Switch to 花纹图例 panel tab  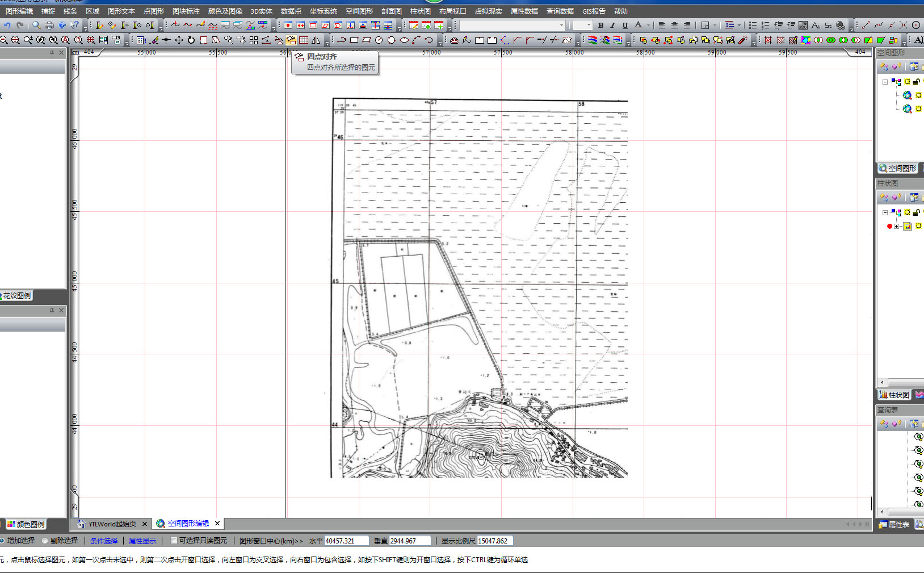pyautogui.click(x=16, y=295)
